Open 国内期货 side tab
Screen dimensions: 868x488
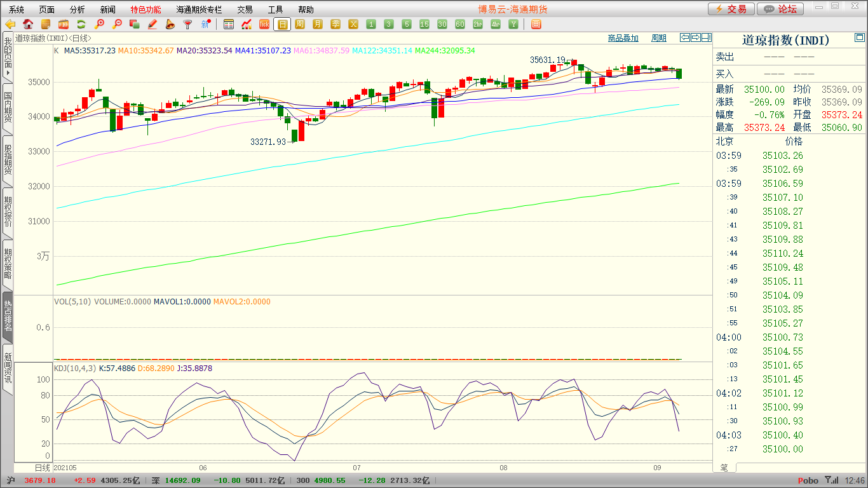click(x=8, y=108)
